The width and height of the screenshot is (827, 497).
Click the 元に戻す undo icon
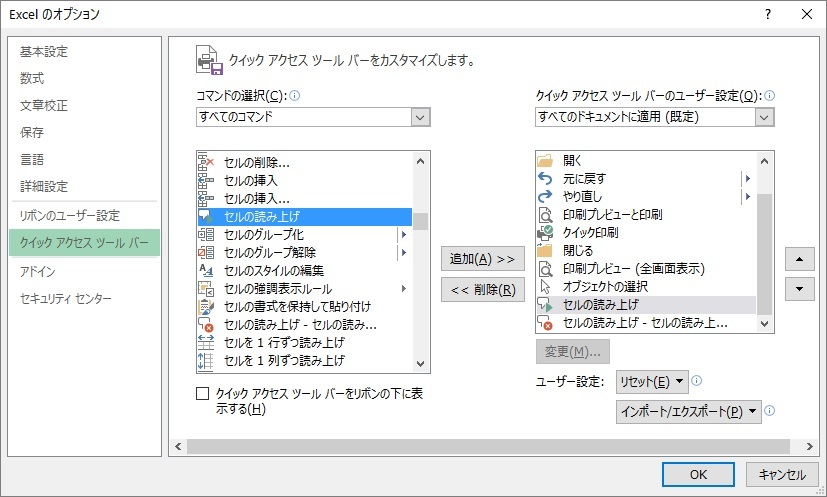click(545, 178)
